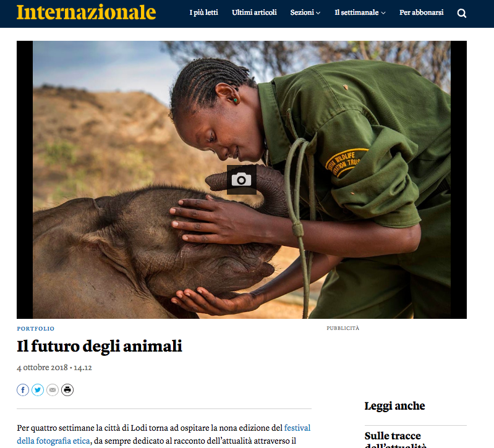Viewport: 494px width, 448px height.
Task: Share article on Facebook
Action: [23, 390]
